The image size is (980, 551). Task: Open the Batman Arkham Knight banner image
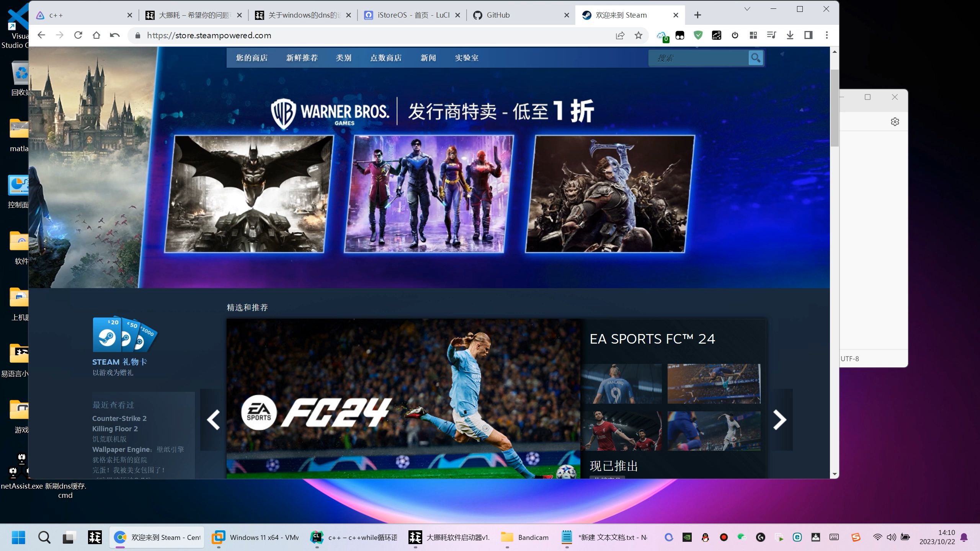249,194
